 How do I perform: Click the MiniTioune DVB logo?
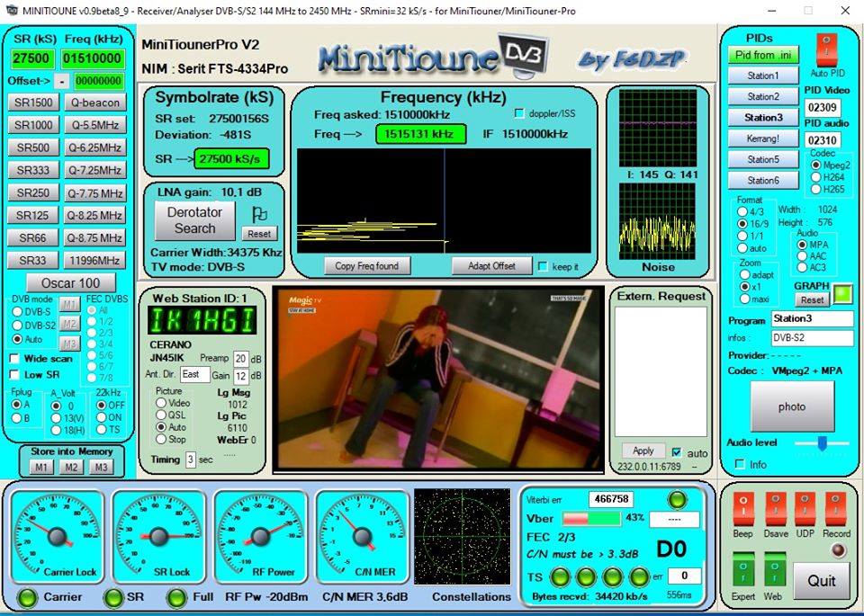point(434,56)
